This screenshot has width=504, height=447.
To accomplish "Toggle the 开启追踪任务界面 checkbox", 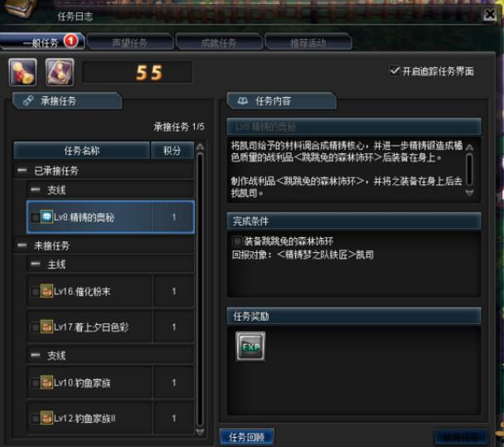I will (x=395, y=70).
